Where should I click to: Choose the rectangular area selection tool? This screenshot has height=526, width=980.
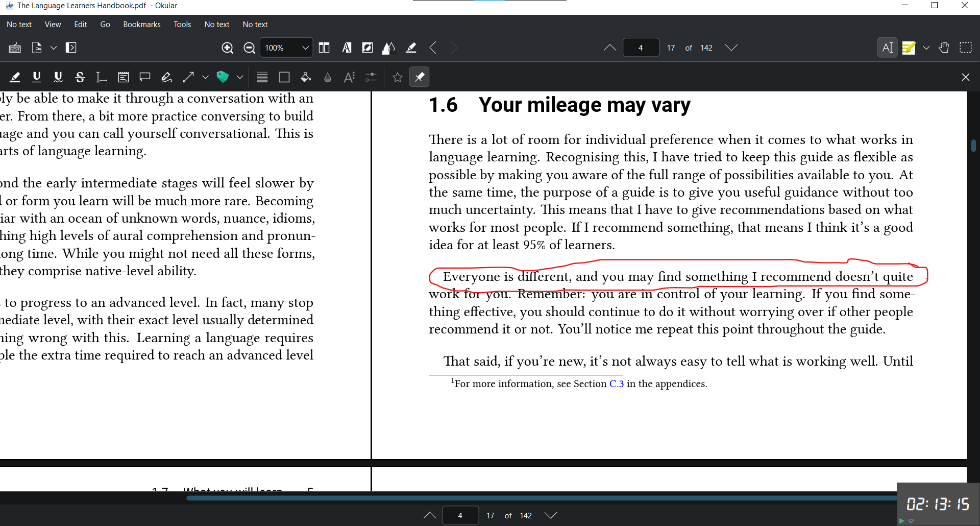[965, 48]
